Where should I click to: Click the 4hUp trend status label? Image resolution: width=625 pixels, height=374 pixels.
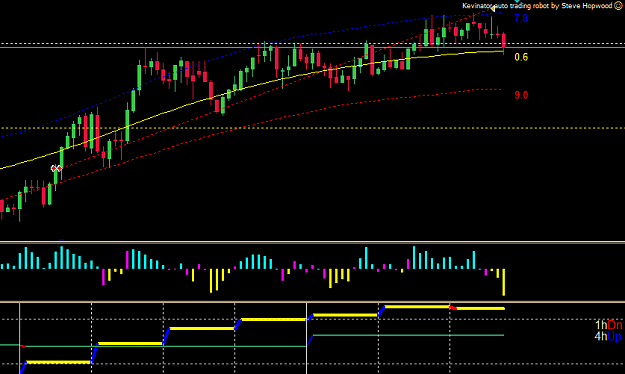(608, 337)
